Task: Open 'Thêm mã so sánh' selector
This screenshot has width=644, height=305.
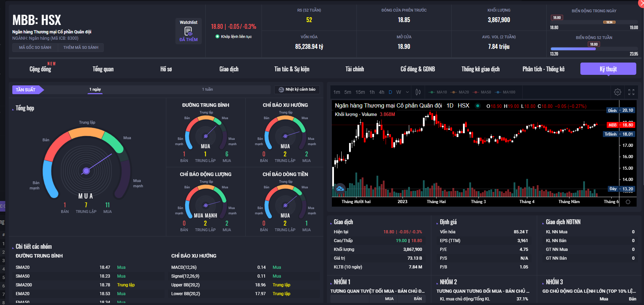Action: [x=81, y=47]
